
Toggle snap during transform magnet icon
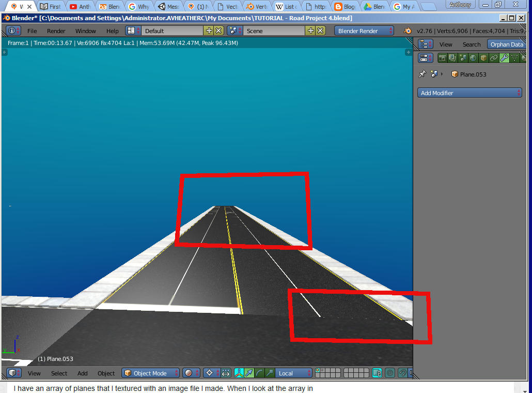click(x=402, y=373)
